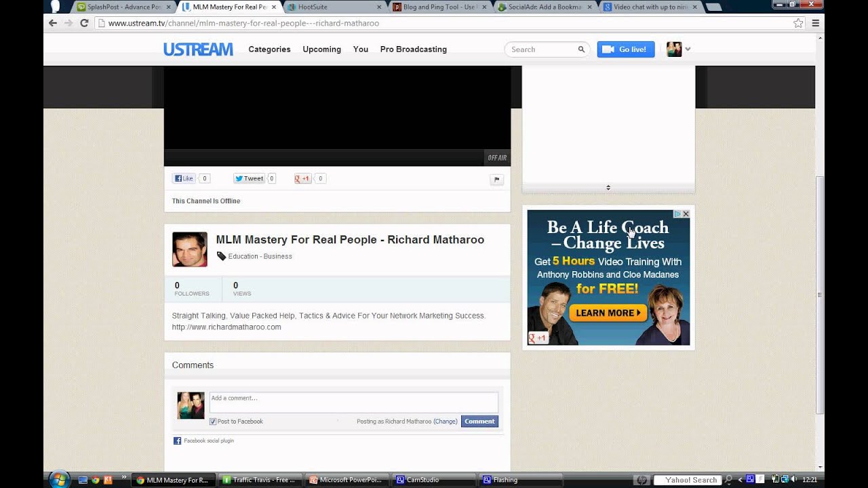This screenshot has height=488, width=868.
Task: Click the camera icon on Go live button
Action: click(x=608, y=49)
